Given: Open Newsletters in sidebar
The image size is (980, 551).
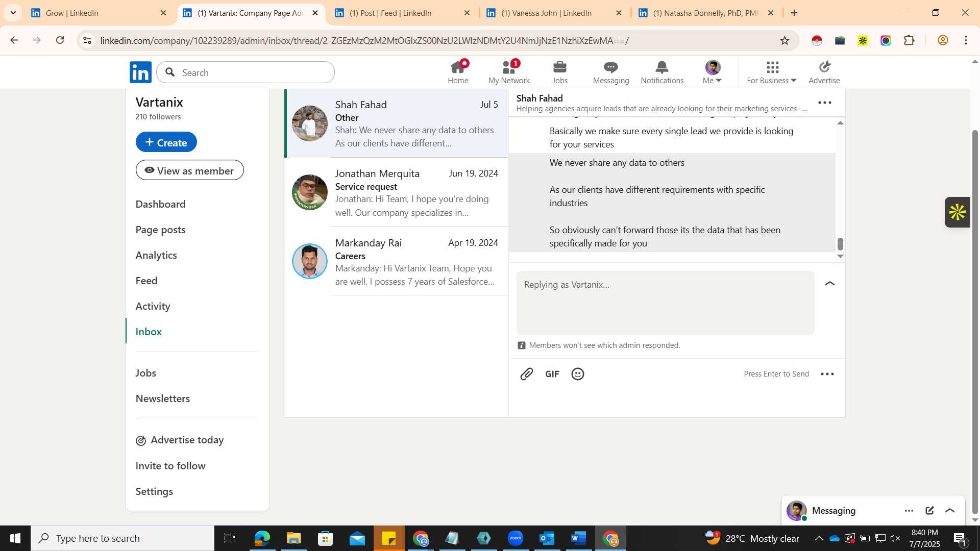Looking at the screenshot, I should (163, 398).
